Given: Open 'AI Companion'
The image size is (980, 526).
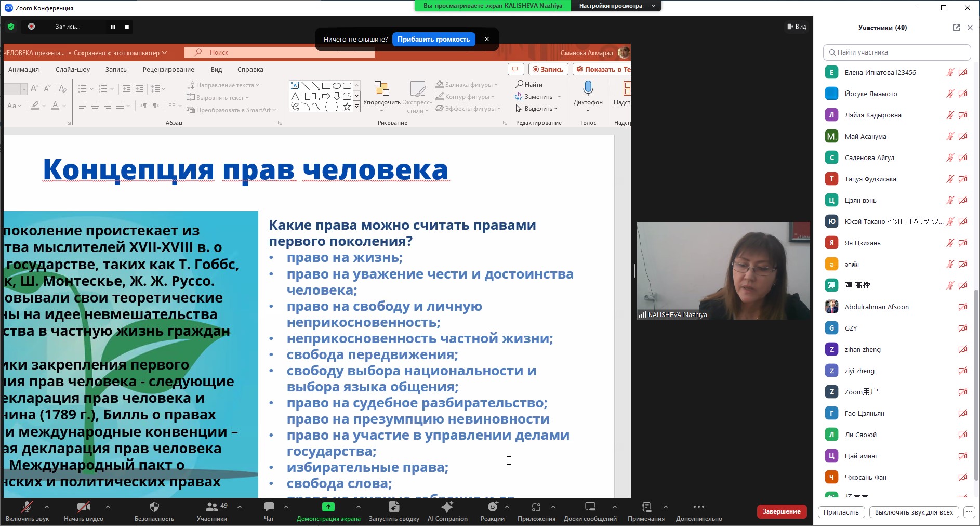Looking at the screenshot, I should pos(447,511).
